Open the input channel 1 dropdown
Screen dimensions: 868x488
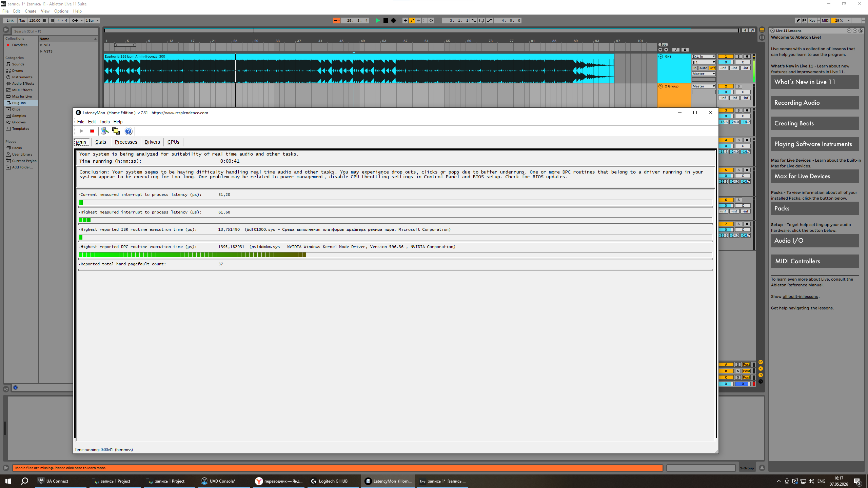coord(704,62)
